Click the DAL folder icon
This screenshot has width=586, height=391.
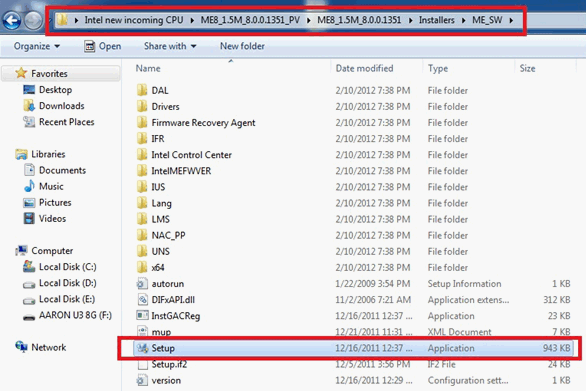(x=142, y=90)
